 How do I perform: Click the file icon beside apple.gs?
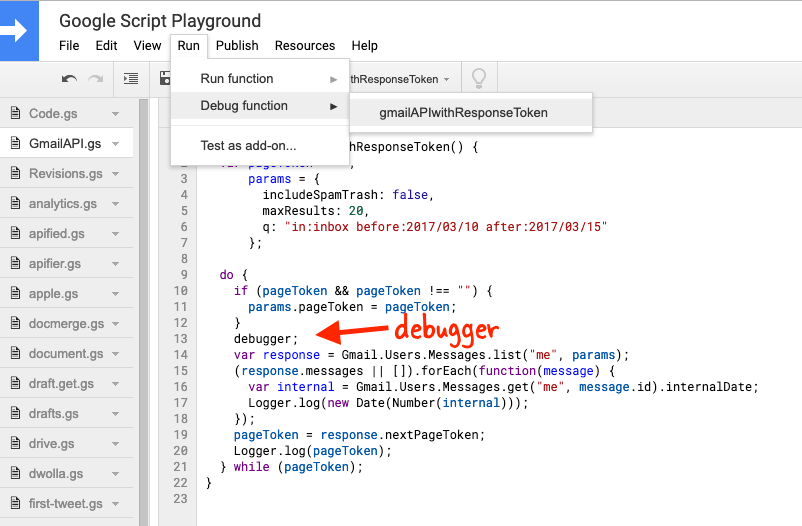coord(15,293)
